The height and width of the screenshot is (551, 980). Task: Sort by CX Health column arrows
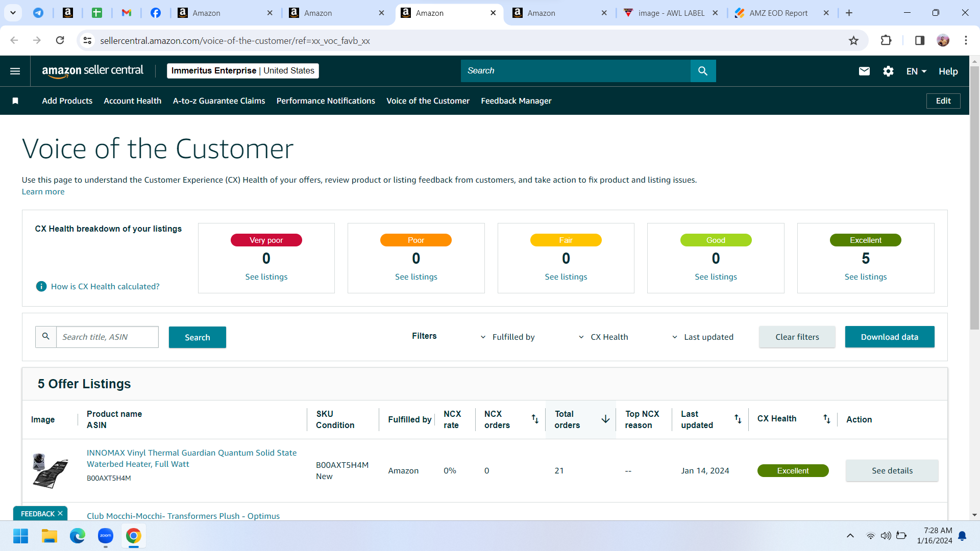pos(826,419)
